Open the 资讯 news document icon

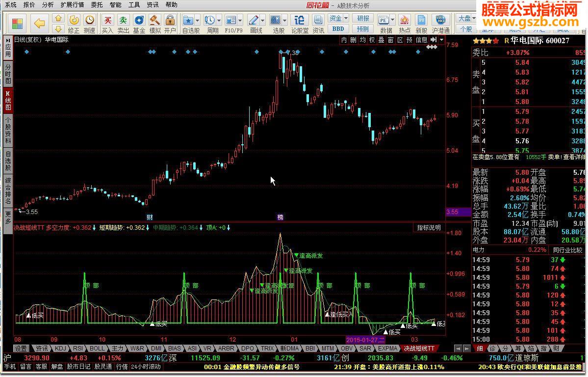(x=318, y=20)
